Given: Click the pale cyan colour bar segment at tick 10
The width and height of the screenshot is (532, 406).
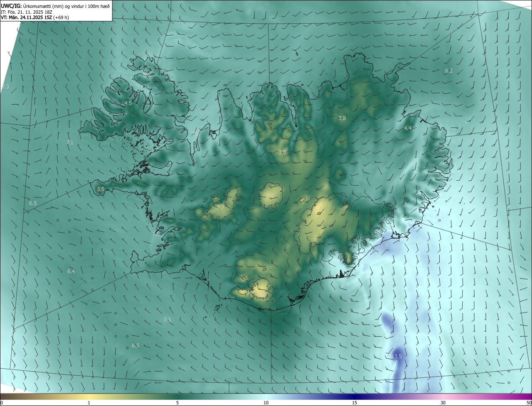Looking at the screenshot, I should coord(266,396).
